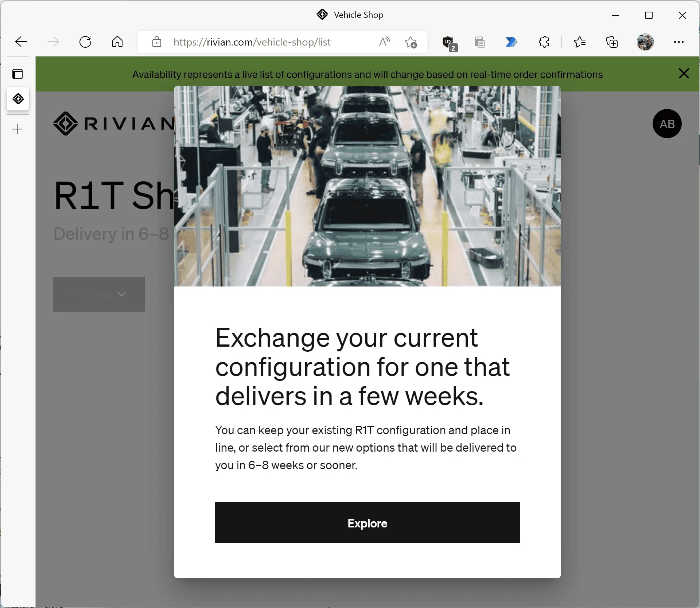Go back to the previous page
This screenshot has height=608, width=700.
click(x=21, y=42)
